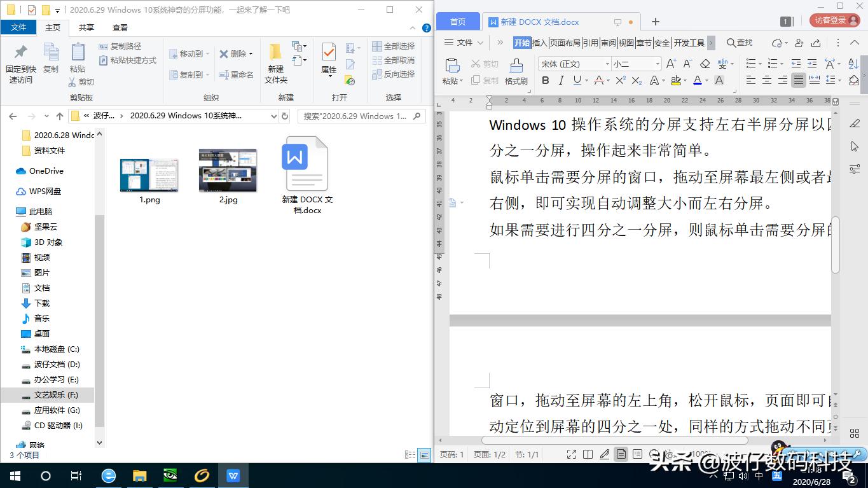Toggle bold formatting
This screenshot has height=488, width=868.
coord(546,80)
